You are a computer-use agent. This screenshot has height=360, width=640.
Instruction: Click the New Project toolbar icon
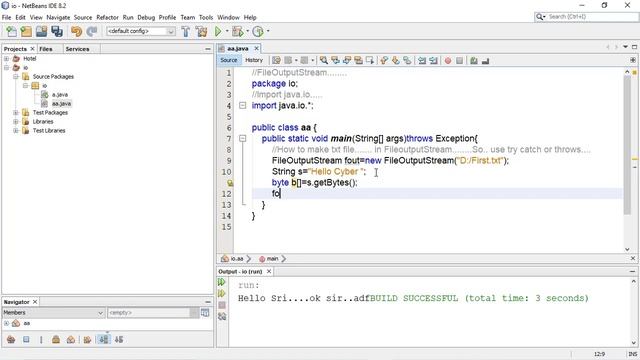click(26, 31)
